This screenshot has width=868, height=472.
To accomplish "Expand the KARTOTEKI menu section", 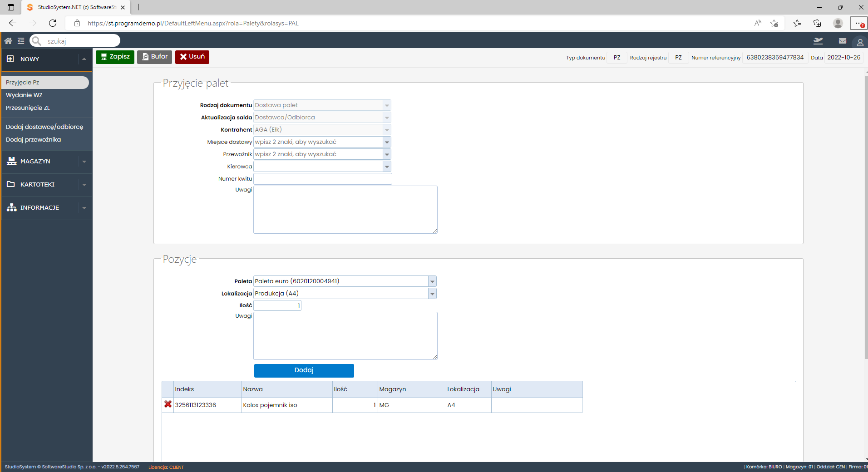I will pyautogui.click(x=84, y=185).
